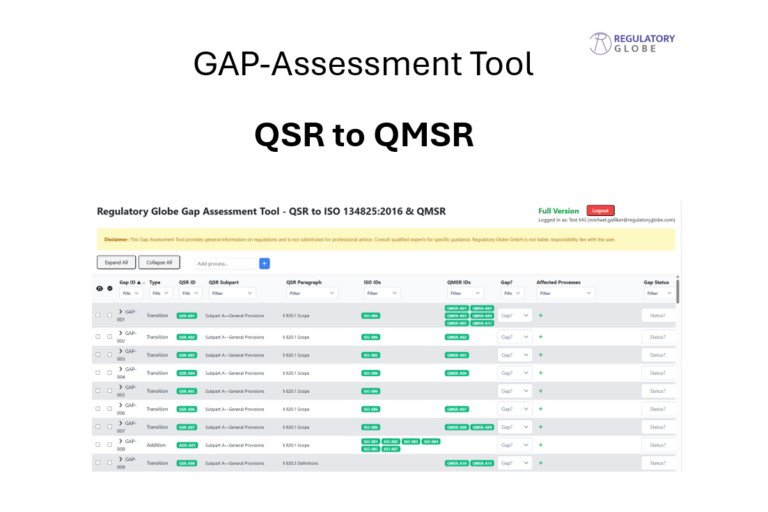Screen dimensions: 768x512
Task: Click the table's vertical scrollbar
Action: click(678, 291)
